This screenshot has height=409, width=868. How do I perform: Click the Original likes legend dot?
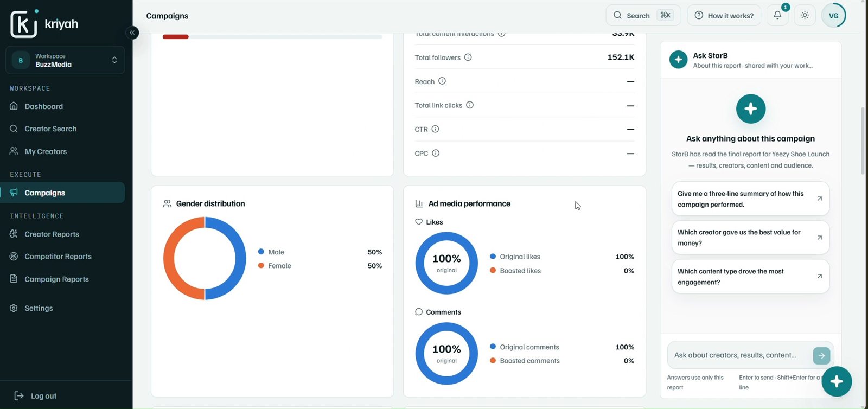[493, 256]
